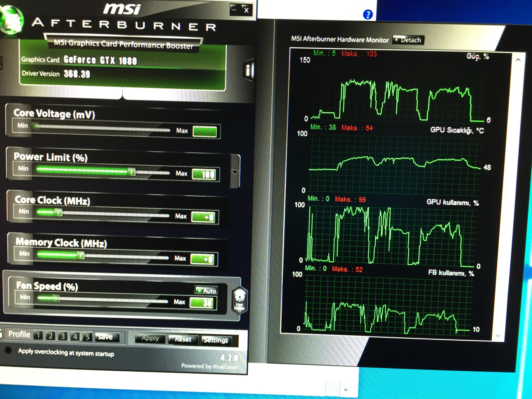Screen dimensions: 532x399
Task: Detach the hardware monitor window
Action: (x=408, y=40)
